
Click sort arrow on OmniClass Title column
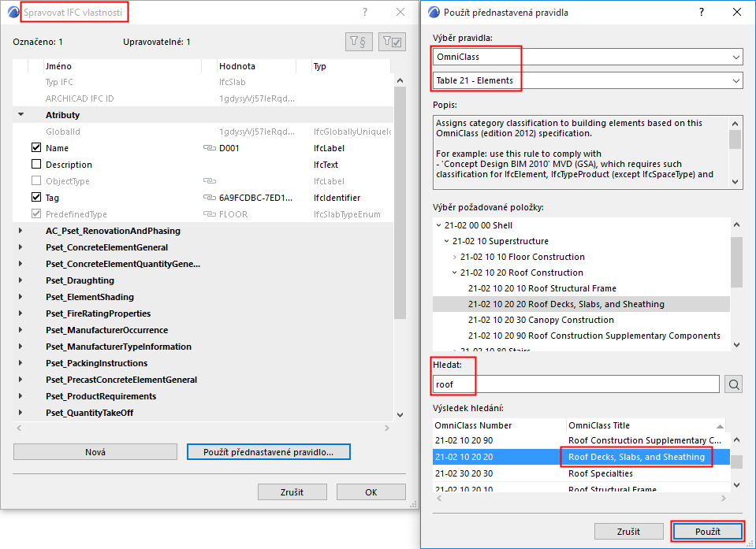(x=720, y=426)
